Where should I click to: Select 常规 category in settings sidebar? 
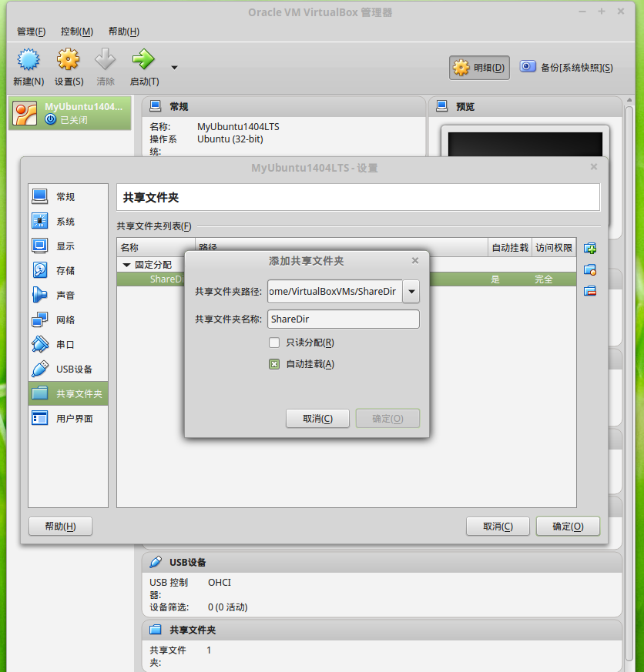pyautogui.click(x=68, y=197)
